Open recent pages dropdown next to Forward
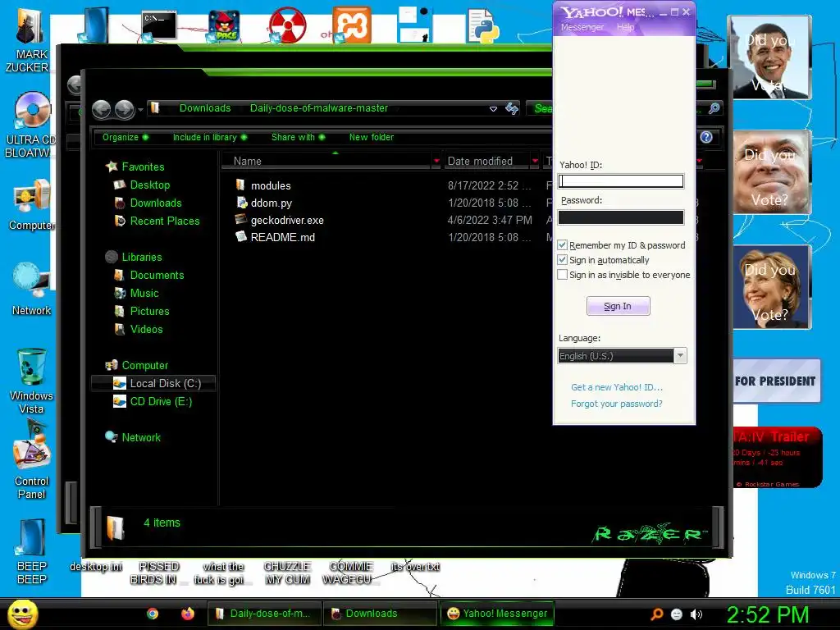840x630 pixels. pyautogui.click(x=140, y=111)
